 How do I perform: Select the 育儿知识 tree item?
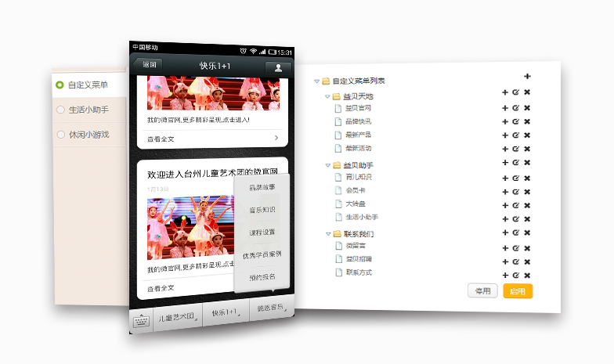pos(359,177)
